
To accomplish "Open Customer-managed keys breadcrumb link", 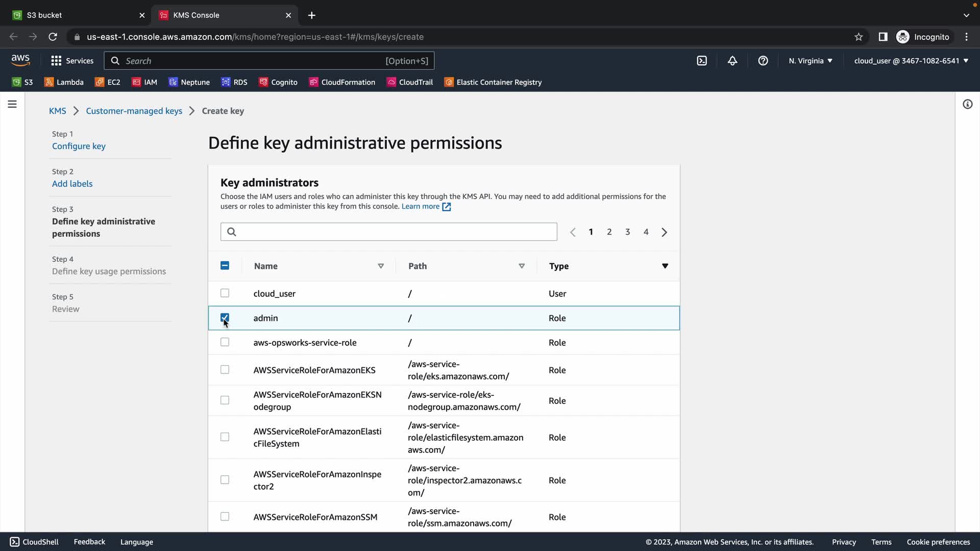I will (x=134, y=111).
